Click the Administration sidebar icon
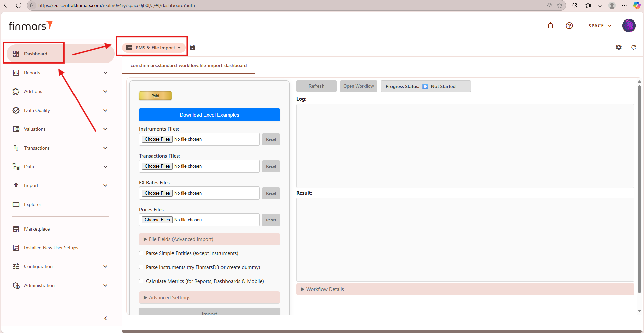The width and height of the screenshot is (644, 333). tap(16, 285)
